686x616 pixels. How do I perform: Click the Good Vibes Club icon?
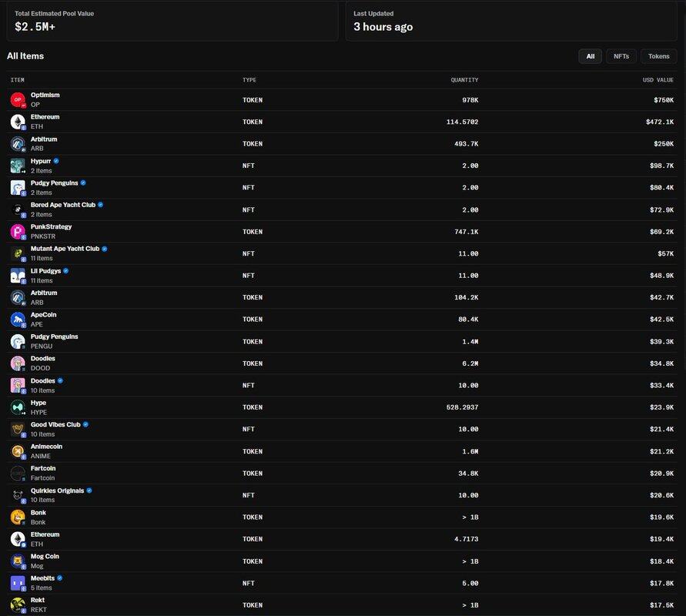[18, 430]
